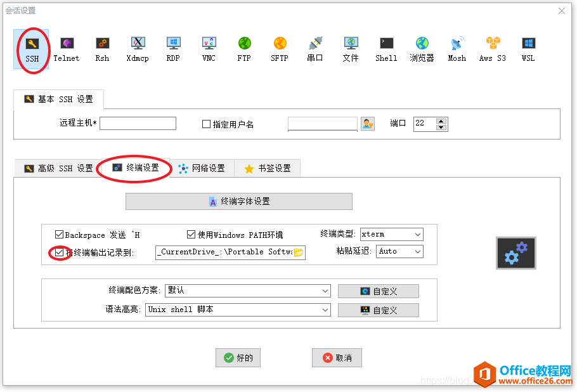The image size is (577, 392).
Task: Choose the 浏览器 browser session icon
Action: pos(422,49)
